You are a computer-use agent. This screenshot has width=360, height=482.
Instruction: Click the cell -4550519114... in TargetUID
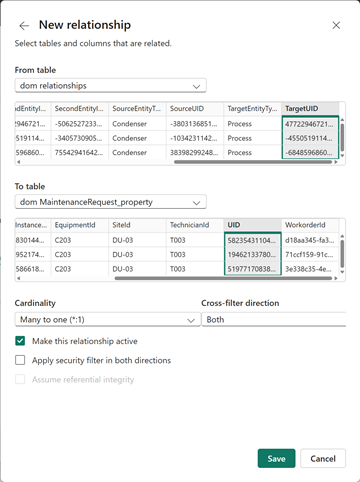pyautogui.click(x=310, y=138)
